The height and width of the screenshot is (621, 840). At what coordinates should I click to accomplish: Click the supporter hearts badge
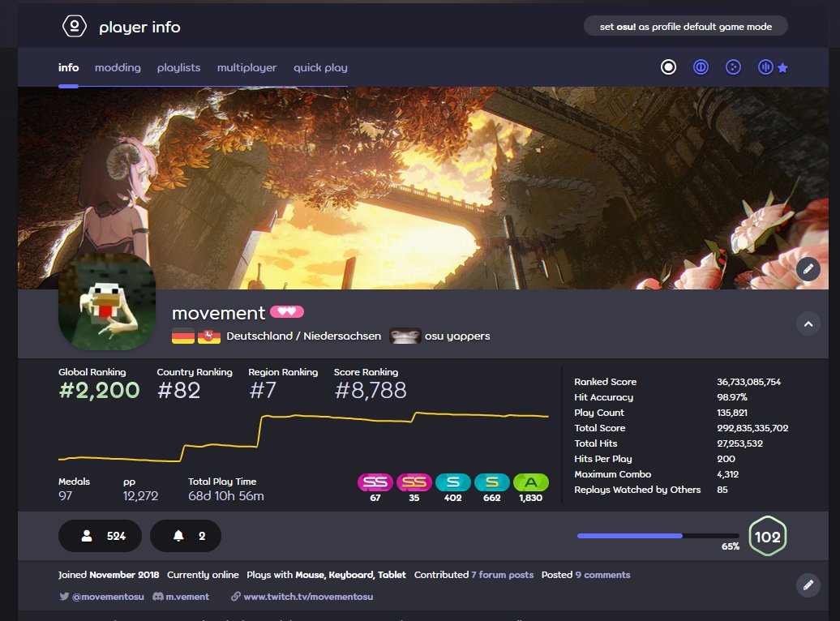click(x=286, y=311)
